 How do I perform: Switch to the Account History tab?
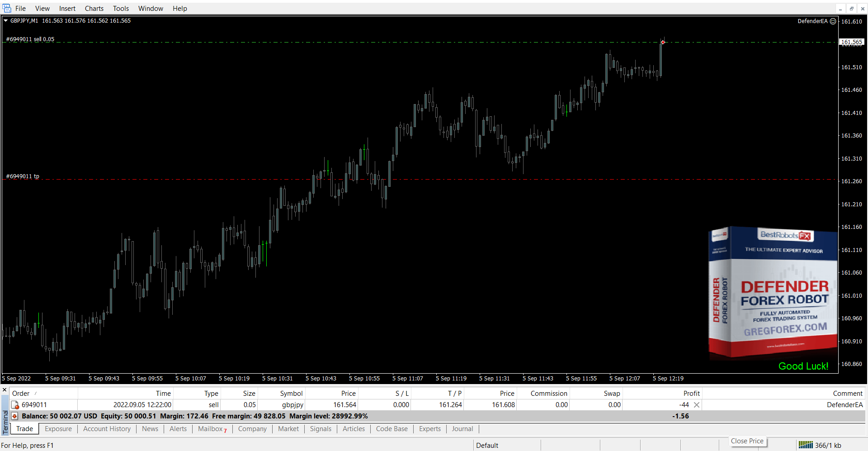(107, 429)
